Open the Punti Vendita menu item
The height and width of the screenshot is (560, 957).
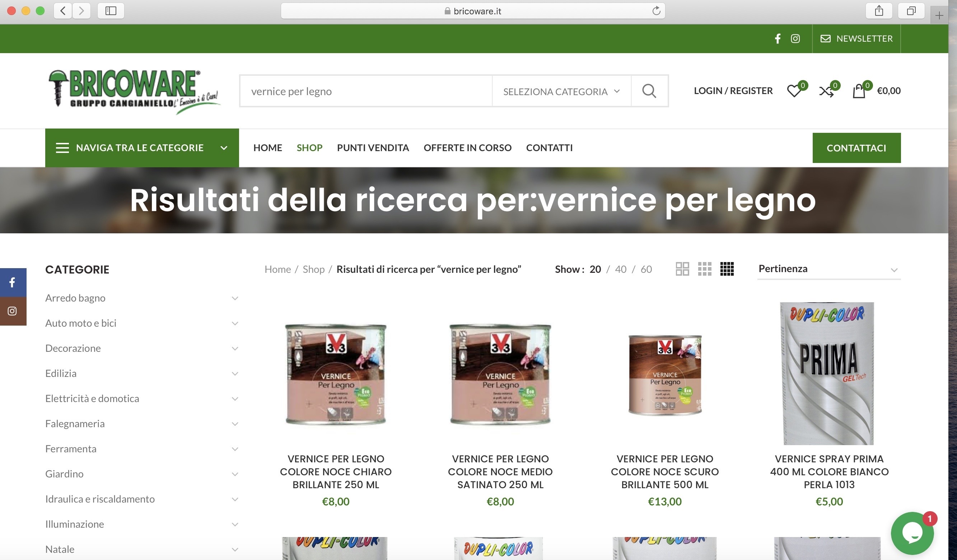(373, 148)
